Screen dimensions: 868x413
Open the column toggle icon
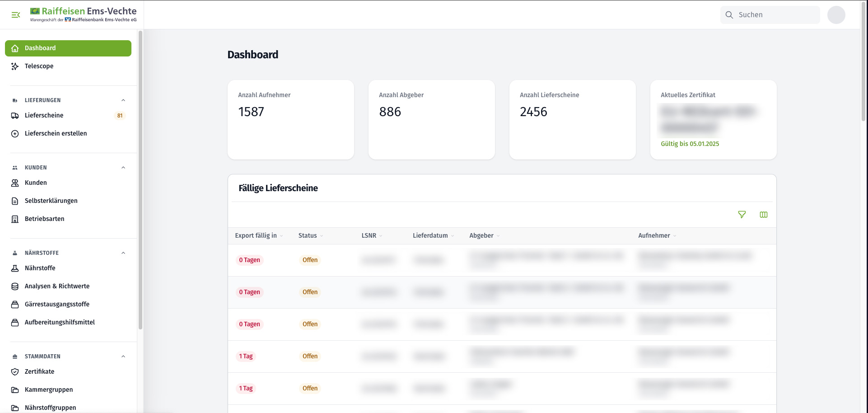click(764, 215)
